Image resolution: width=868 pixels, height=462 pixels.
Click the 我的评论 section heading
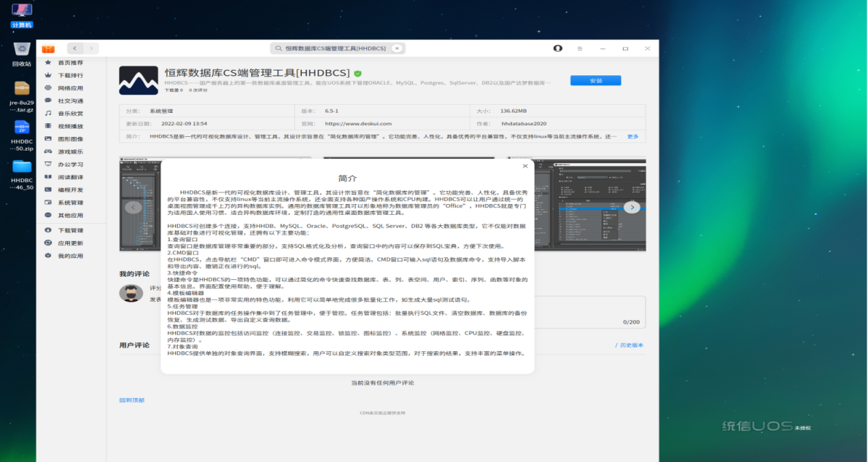pyautogui.click(x=134, y=274)
